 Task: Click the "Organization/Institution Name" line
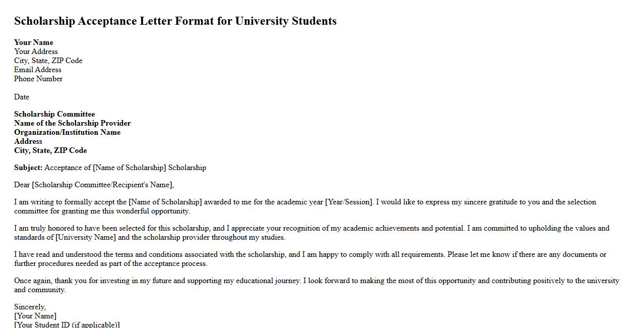67,132
